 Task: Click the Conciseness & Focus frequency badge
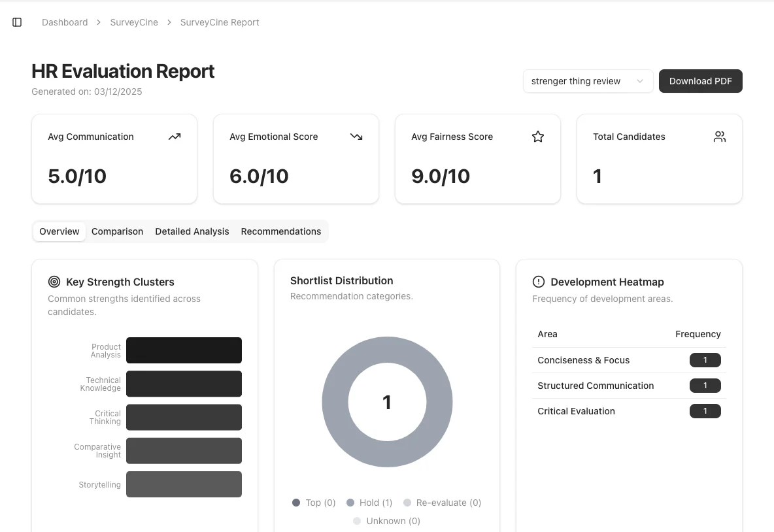pyautogui.click(x=705, y=360)
